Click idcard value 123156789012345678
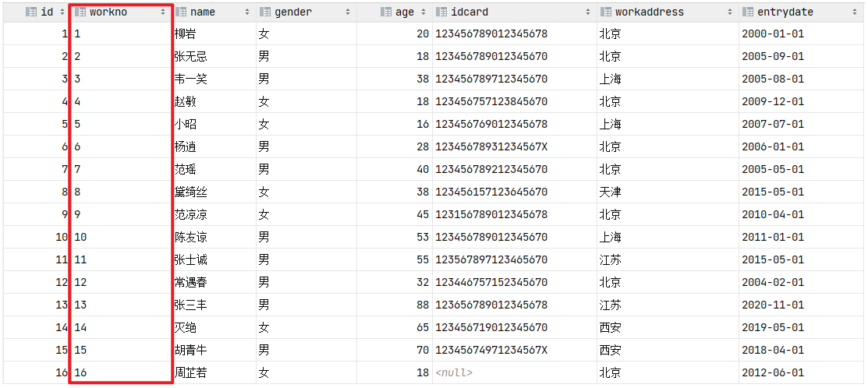This screenshot has height=388, width=868. [x=491, y=214]
